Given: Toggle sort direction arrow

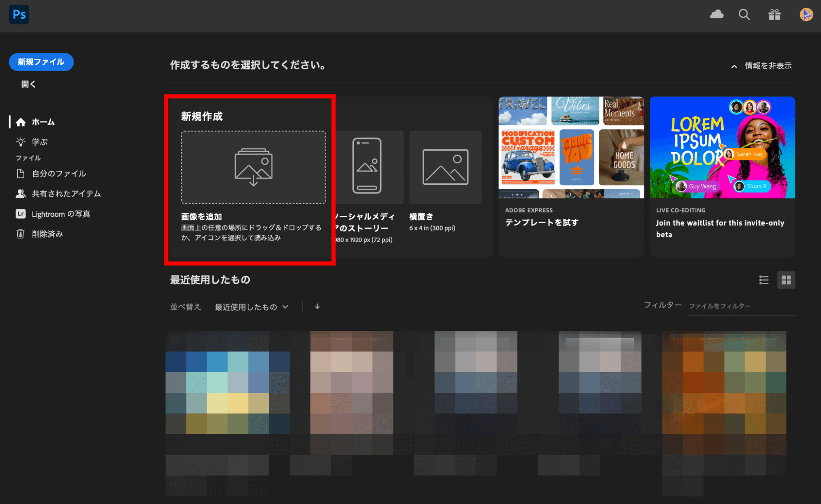Looking at the screenshot, I should point(317,307).
